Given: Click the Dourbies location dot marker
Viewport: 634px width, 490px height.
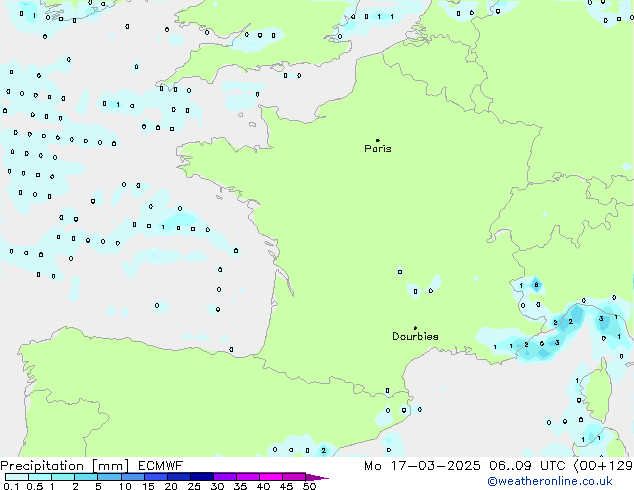Looking at the screenshot, I should tap(415, 328).
